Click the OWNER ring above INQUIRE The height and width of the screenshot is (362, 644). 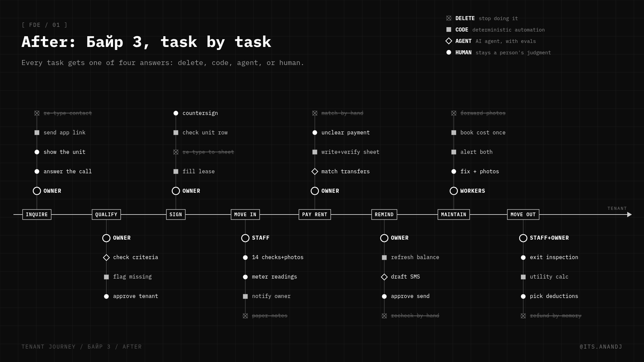coord(37,191)
